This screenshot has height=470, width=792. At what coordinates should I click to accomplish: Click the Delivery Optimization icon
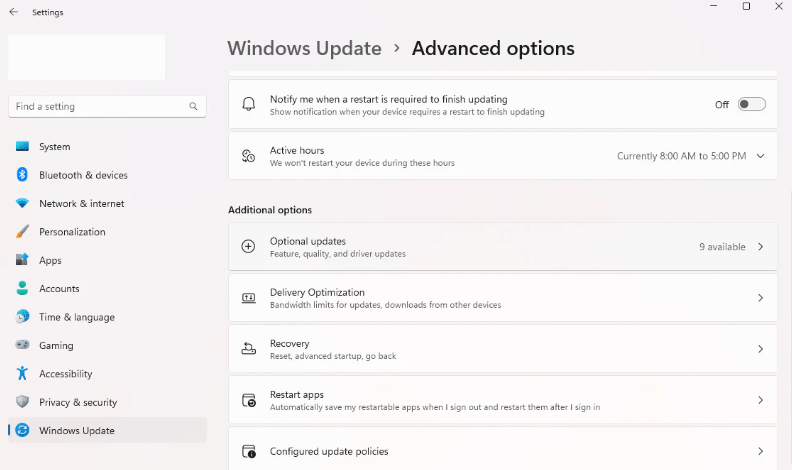tap(248, 298)
